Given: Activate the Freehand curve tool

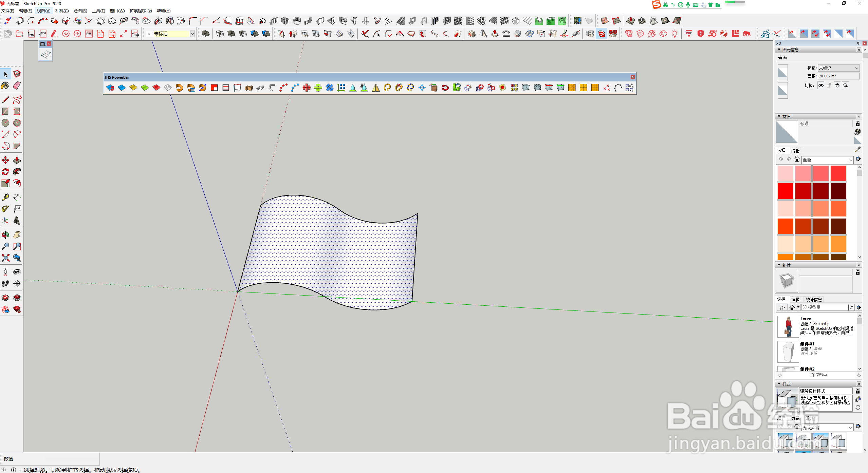Looking at the screenshot, I should (x=17, y=100).
